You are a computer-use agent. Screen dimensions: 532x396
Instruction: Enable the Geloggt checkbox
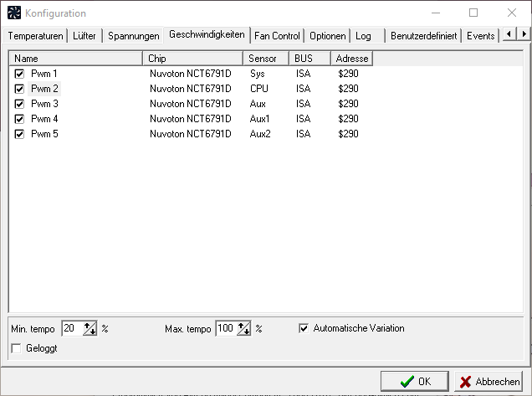16,348
